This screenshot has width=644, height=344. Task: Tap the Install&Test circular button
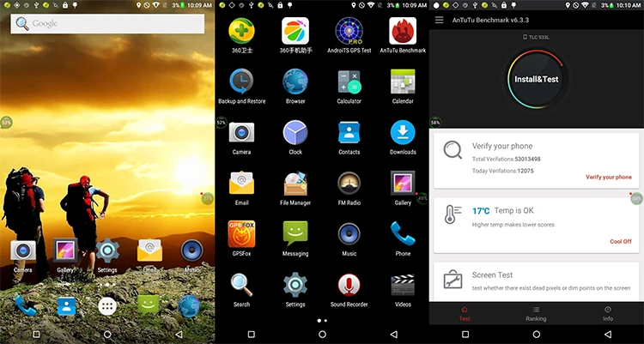(537, 79)
